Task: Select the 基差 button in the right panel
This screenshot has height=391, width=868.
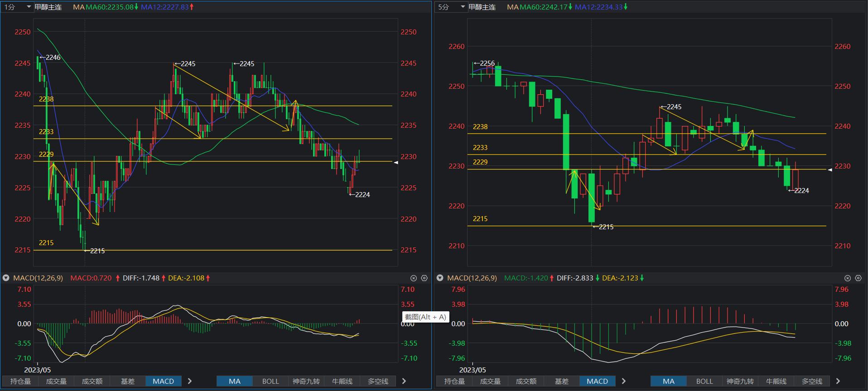Action: 562,381
